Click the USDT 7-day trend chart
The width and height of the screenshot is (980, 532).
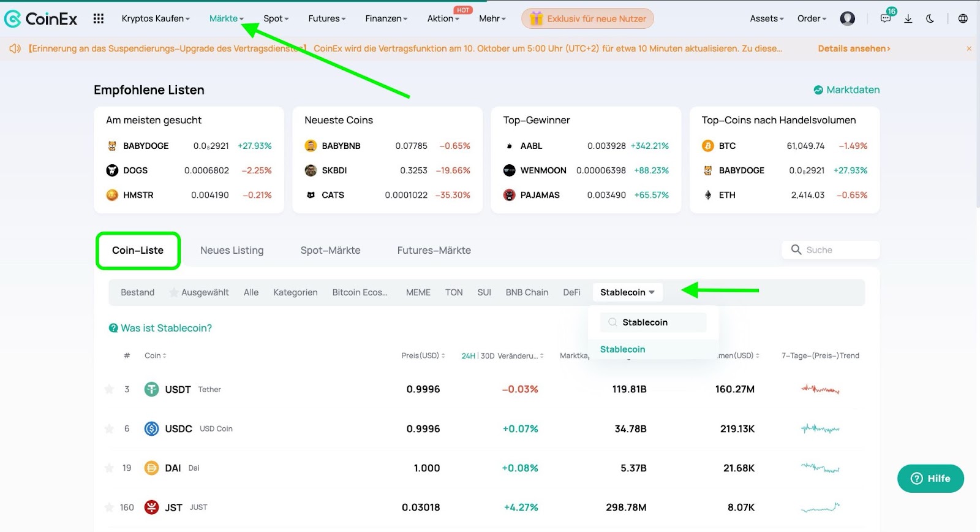tap(820, 389)
